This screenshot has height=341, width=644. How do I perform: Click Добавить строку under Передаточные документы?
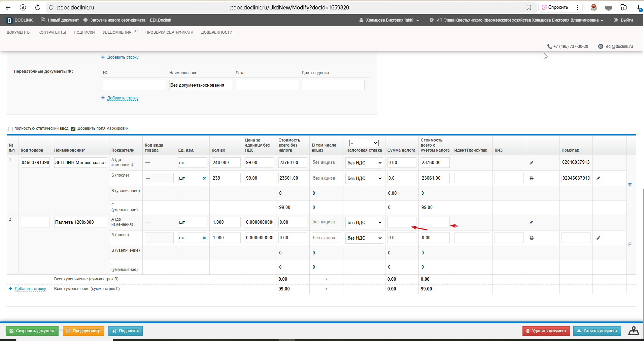(x=123, y=98)
